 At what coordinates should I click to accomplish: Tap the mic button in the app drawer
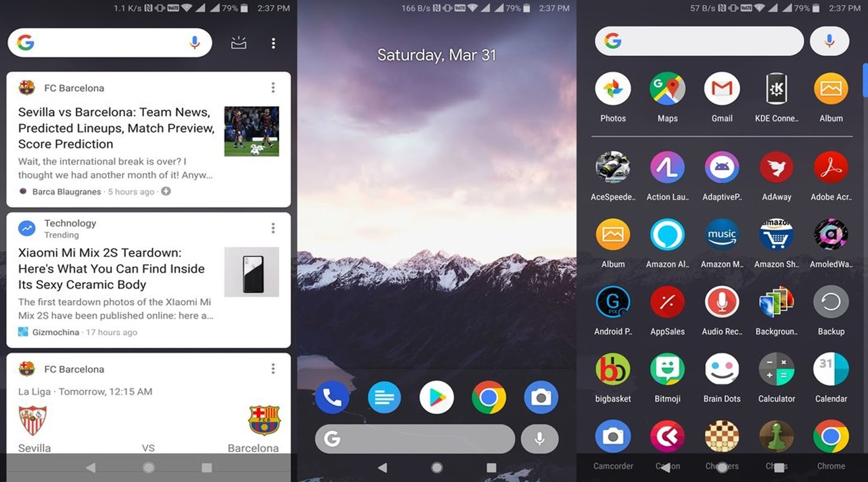(829, 41)
